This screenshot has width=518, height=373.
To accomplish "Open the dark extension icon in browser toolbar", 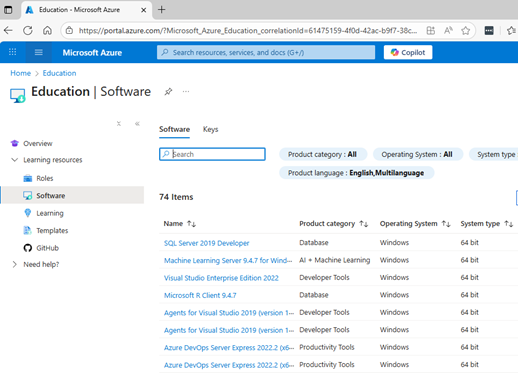I will coord(489,31).
